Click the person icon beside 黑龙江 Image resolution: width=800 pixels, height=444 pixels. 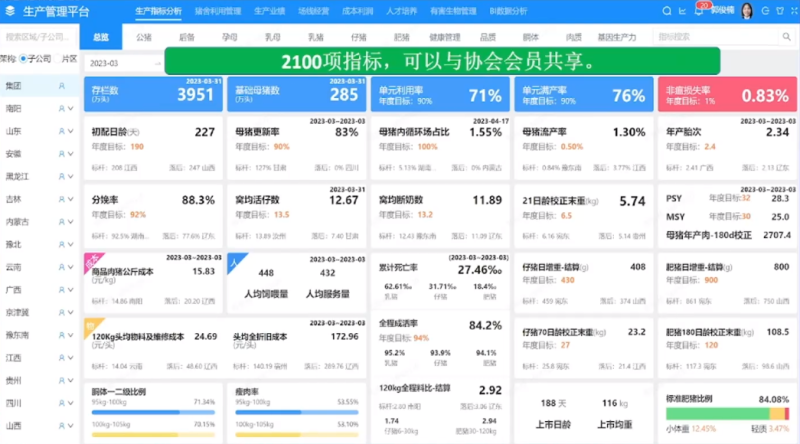click(62, 177)
